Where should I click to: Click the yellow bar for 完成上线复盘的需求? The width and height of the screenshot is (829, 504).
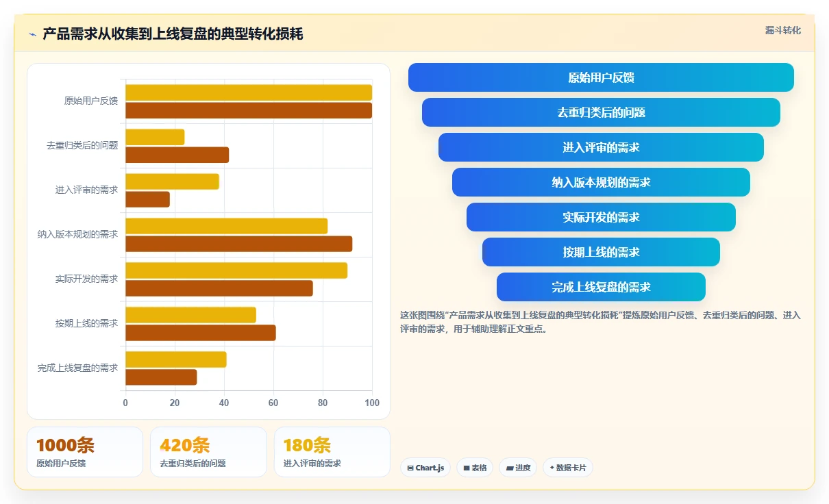pyautogui.click(x=176, y=360)
